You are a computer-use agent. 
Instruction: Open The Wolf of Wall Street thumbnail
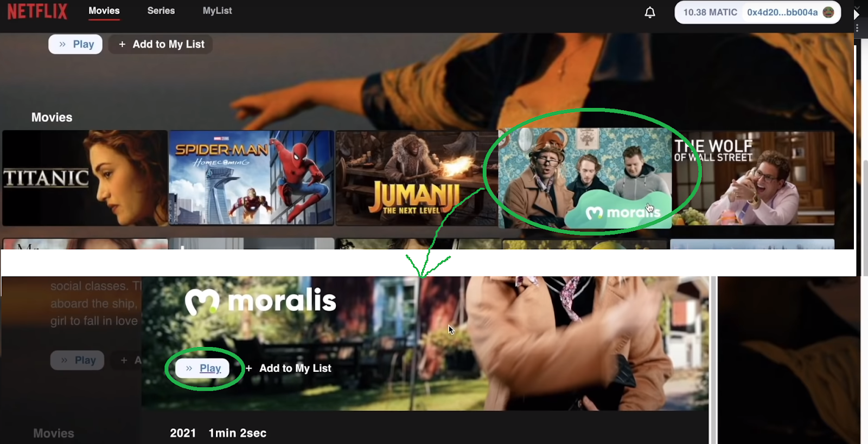[x=754, y=178]
